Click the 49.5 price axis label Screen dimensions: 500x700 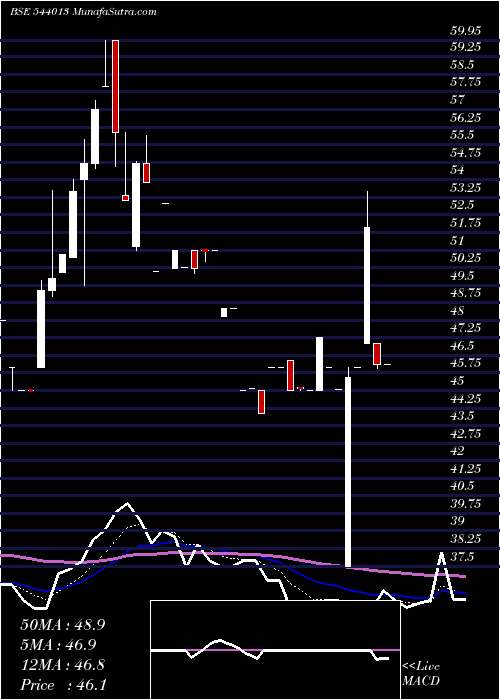click(462, 276)
